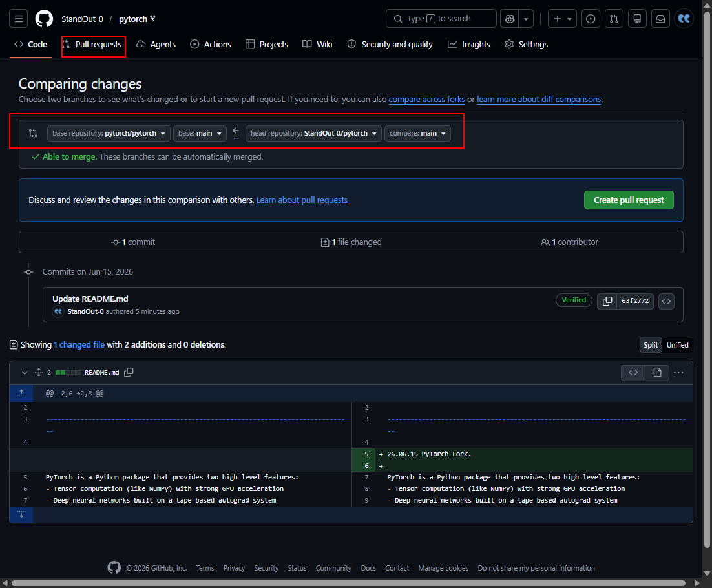
Task: Copy README.md file path
Action: point(129,372)
